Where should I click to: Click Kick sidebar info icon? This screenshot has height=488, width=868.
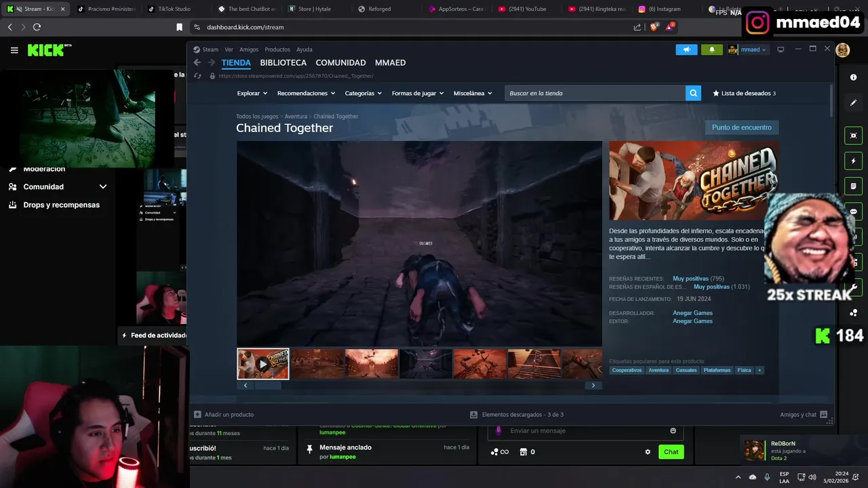(854, 77)
